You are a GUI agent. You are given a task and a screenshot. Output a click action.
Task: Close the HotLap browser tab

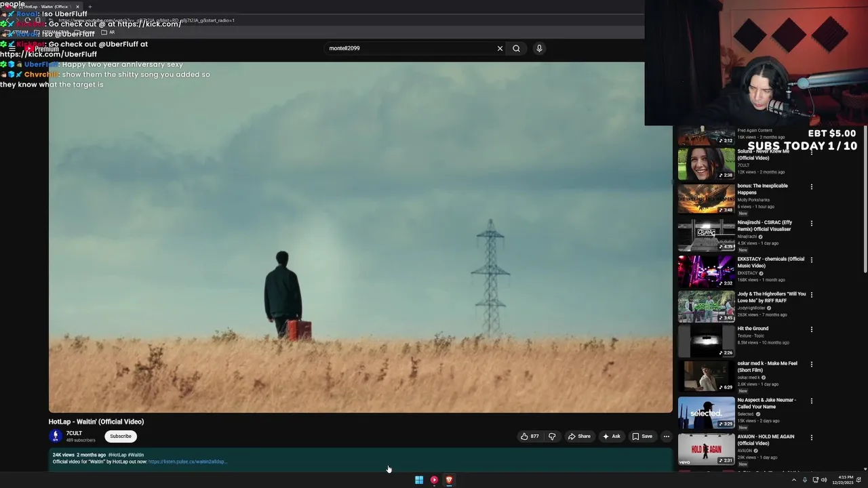tap(77, 7)
